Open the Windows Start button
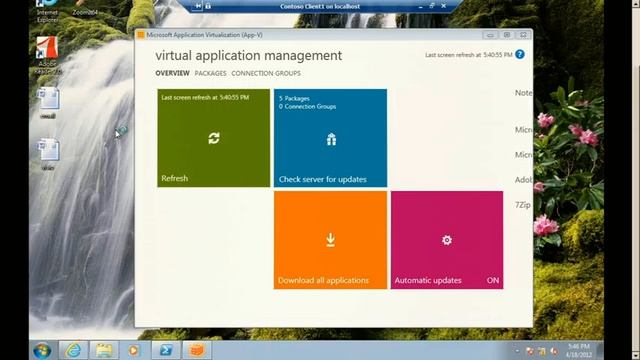The height and width of the screenshot is (360, 640). tap(42, 351)
